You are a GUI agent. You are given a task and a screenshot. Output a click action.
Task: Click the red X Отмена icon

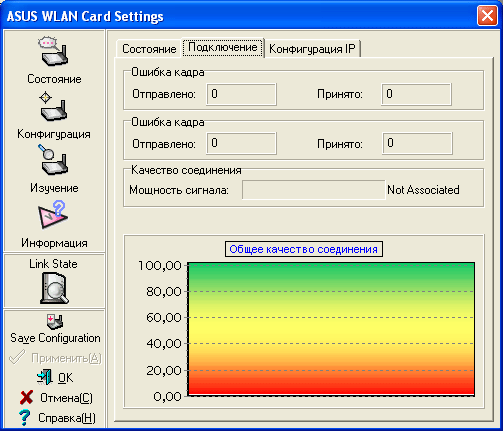tap(26, 397)
